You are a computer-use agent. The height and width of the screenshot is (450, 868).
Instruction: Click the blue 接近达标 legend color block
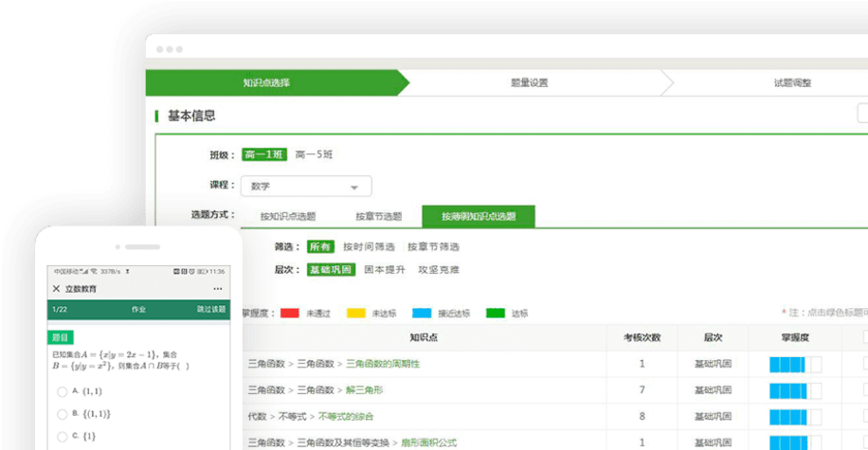(x=422, y=313)
